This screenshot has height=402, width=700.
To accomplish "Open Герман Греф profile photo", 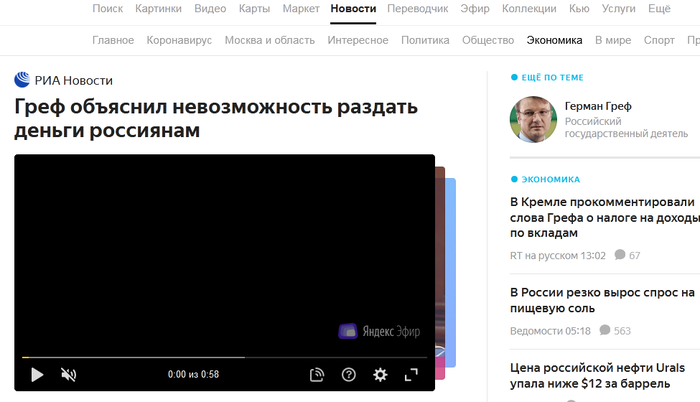I will (x=533, y=120).
